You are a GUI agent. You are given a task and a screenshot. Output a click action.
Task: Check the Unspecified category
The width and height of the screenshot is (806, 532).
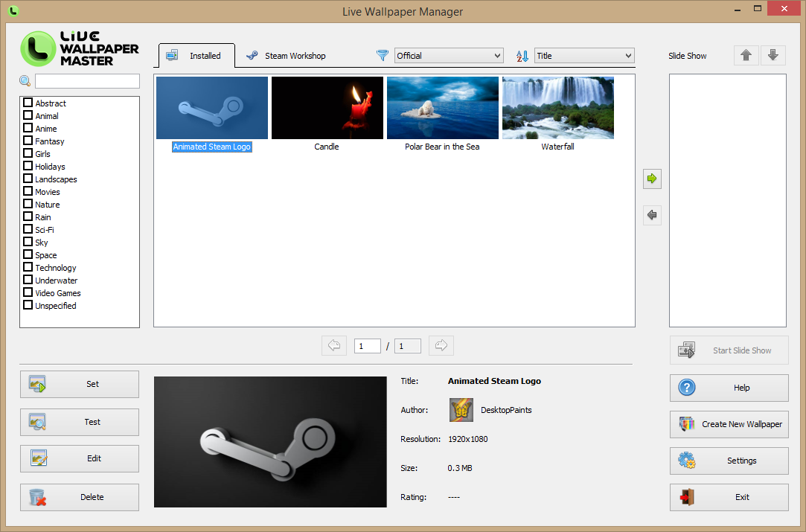tap(28, 305)
